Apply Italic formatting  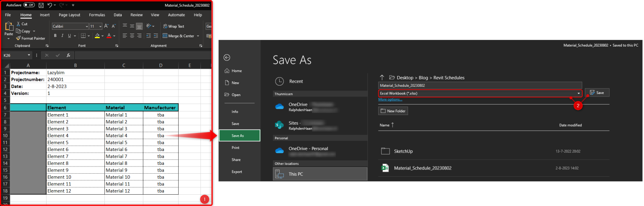pos(62,36)
